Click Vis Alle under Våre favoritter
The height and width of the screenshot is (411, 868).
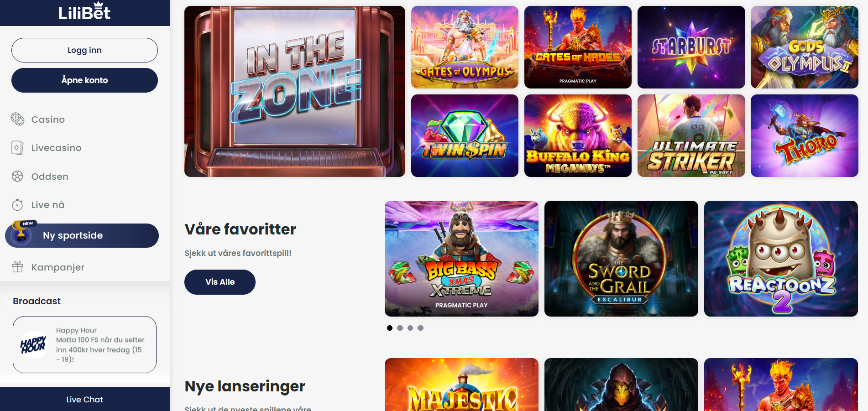tap(220, 282)
